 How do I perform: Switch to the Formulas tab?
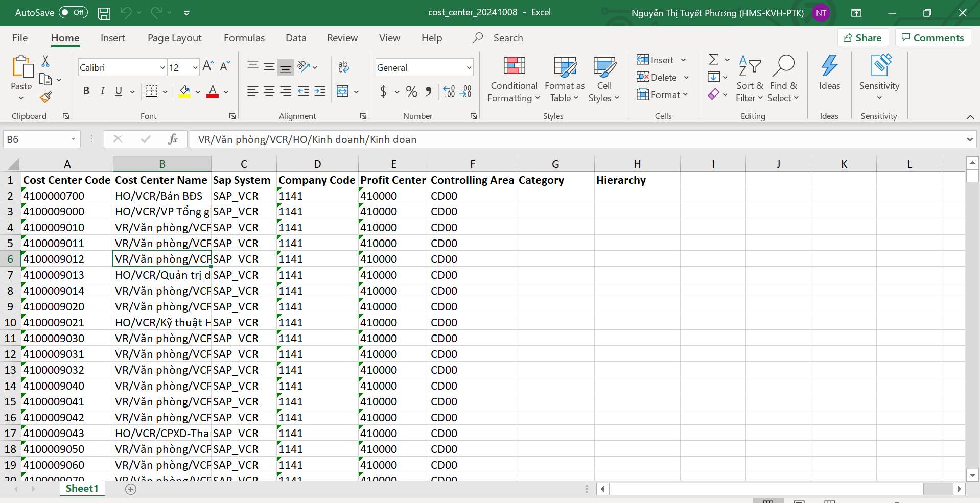tap(244, 38)
